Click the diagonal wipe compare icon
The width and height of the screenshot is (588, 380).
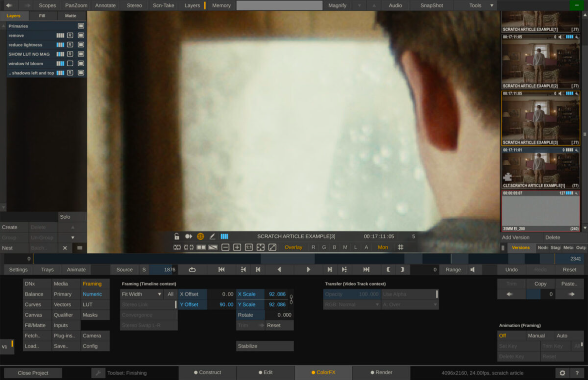click(213, 247)
